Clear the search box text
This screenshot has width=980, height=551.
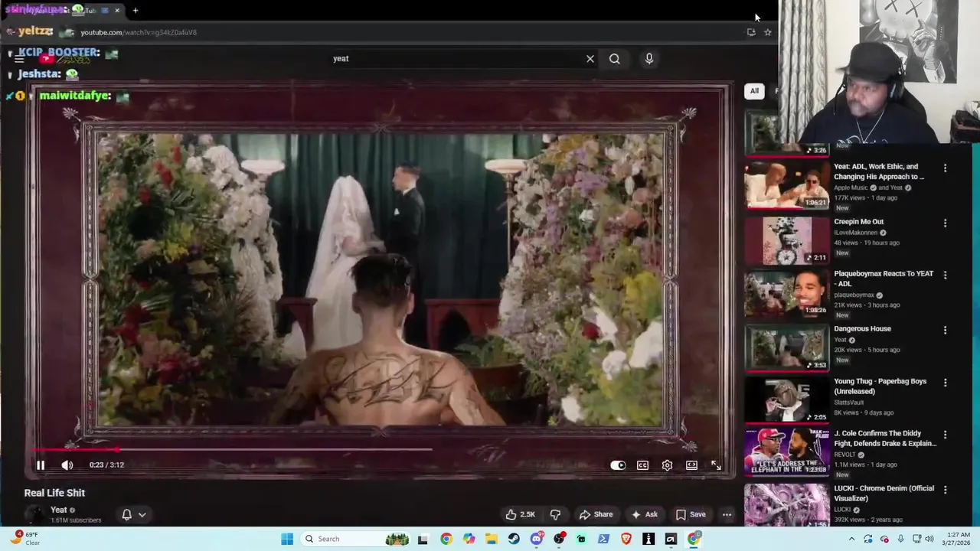(x=590, y=59)
